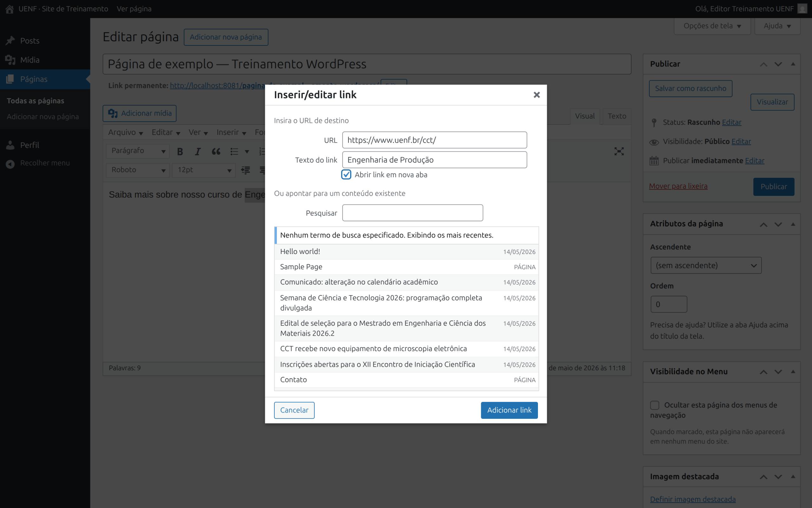The height and width of the screenshot is (508, 812).
Task: Open the Mídia library sidebar icon
Action: [10, 60]
